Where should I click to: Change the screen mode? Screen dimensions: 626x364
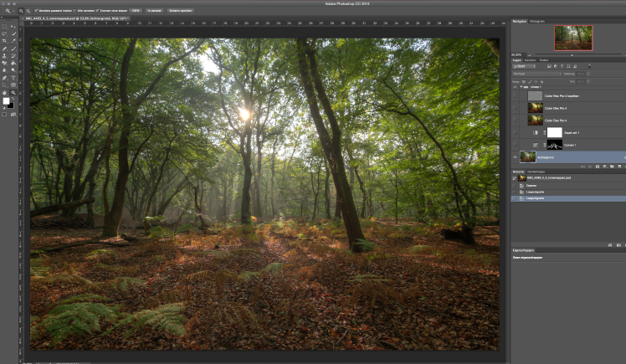coord(13,114)
